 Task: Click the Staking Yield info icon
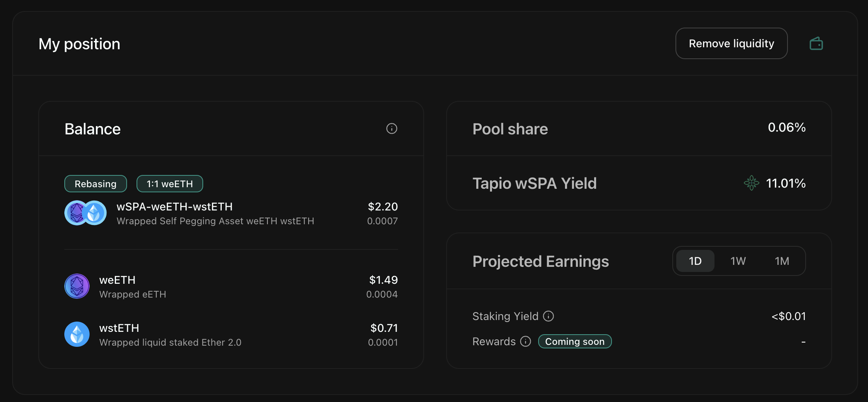click(x=548, y=316)
